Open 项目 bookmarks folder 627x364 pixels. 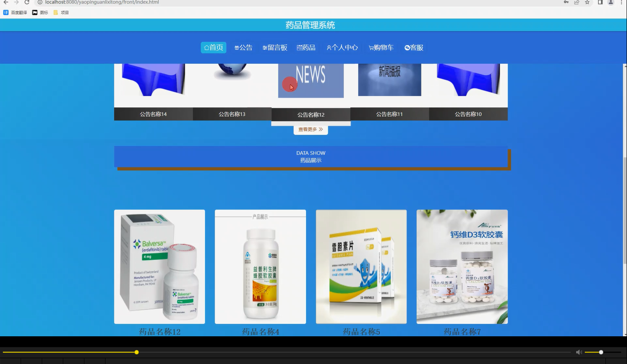[x=61, y=12]
